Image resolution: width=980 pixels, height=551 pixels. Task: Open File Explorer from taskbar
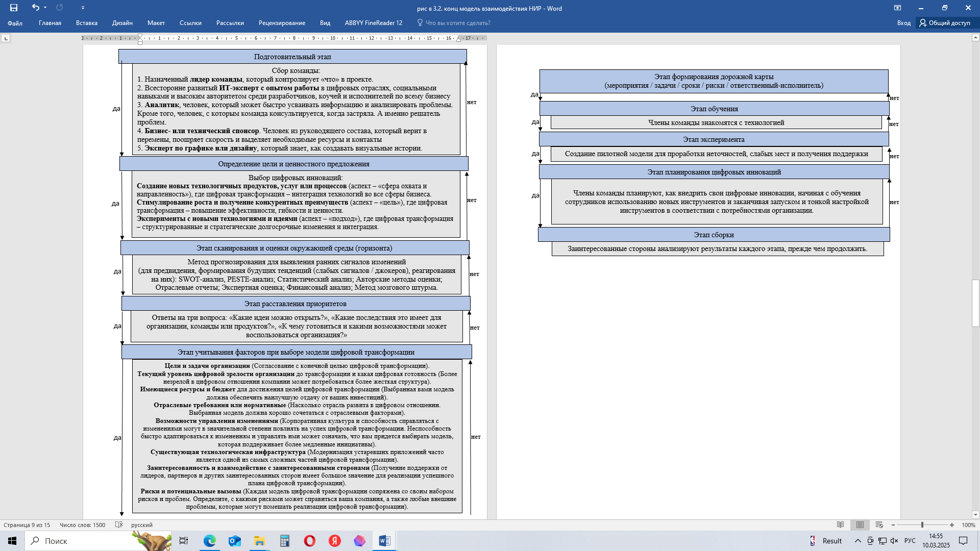coord(259,541)
